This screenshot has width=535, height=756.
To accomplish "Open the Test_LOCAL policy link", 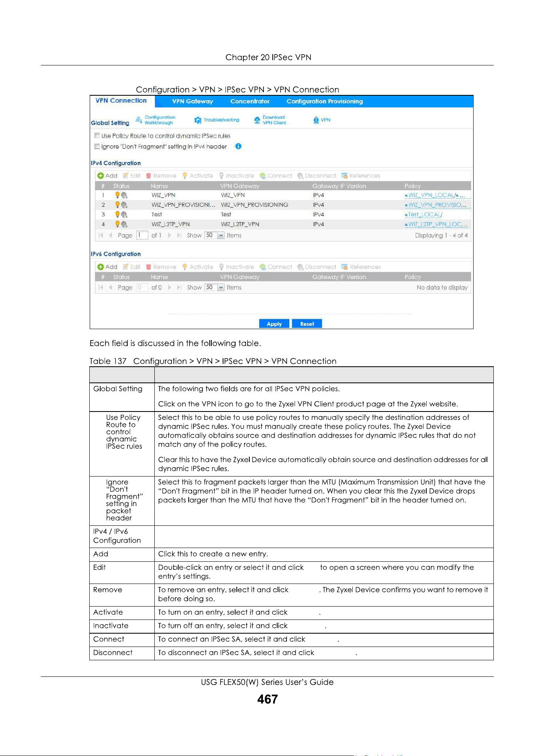I will 425,214.
